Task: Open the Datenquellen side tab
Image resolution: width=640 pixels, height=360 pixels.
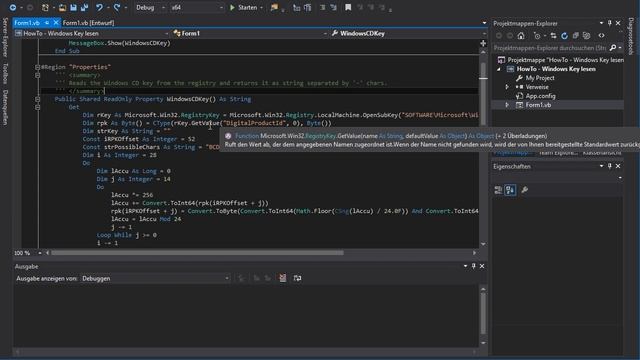Action: (x=5, y=107)
